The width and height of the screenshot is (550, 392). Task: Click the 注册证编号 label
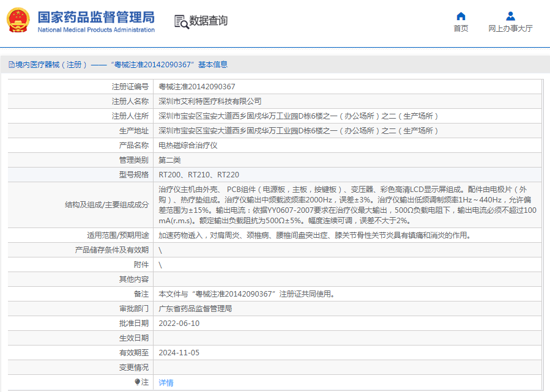tap(130, 87)
